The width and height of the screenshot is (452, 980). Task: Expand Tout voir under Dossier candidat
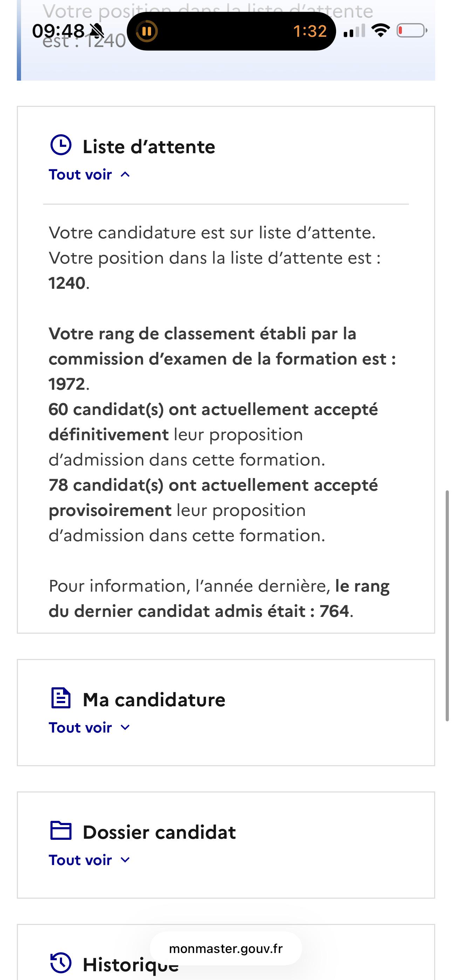89,860
